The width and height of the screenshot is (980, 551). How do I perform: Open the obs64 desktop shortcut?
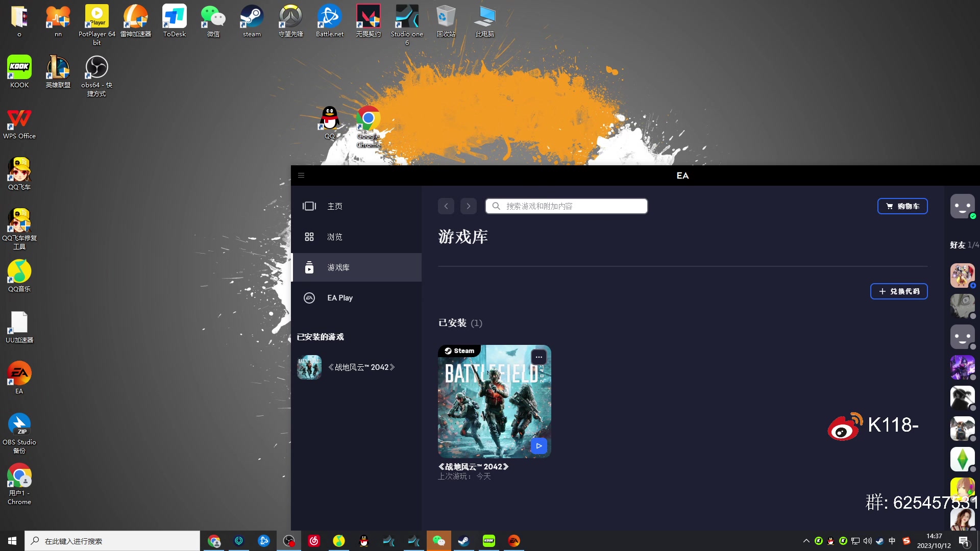97,76
